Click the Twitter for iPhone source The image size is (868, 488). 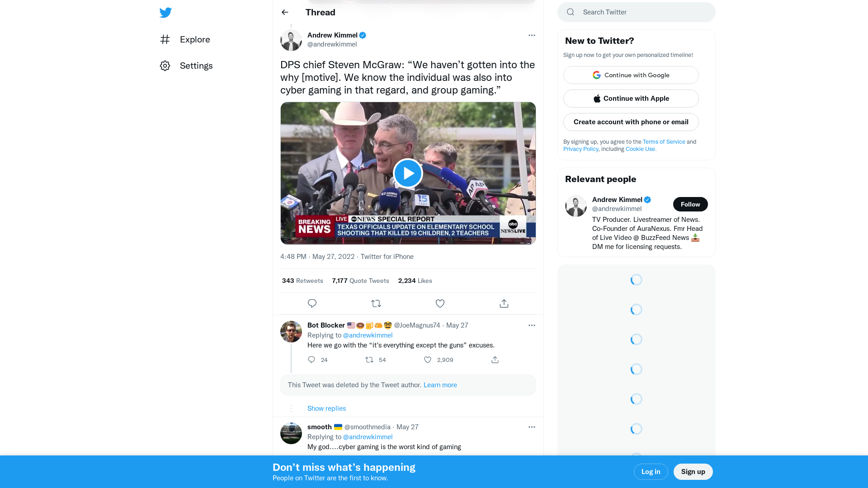(x=387, y=257)
